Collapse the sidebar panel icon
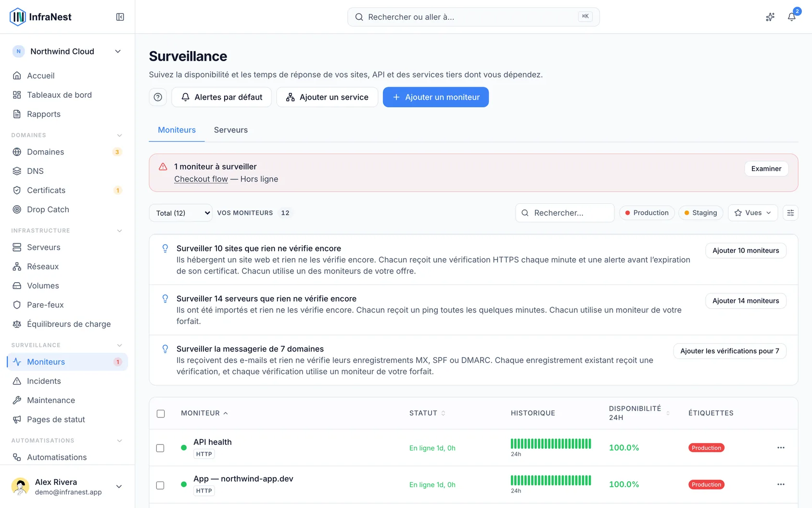 click(120, 17)
